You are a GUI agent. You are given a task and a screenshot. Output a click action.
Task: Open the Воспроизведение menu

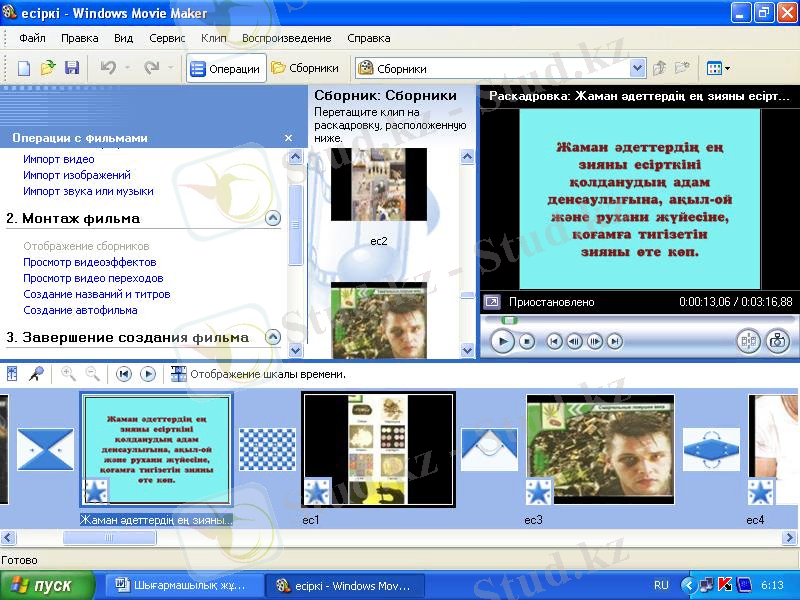click(286, 38)
